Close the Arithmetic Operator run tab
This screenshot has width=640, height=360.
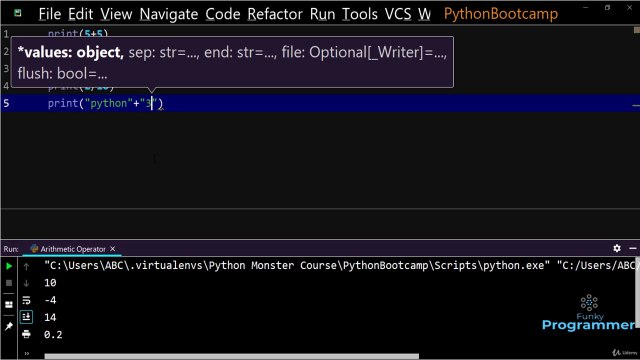113,249
